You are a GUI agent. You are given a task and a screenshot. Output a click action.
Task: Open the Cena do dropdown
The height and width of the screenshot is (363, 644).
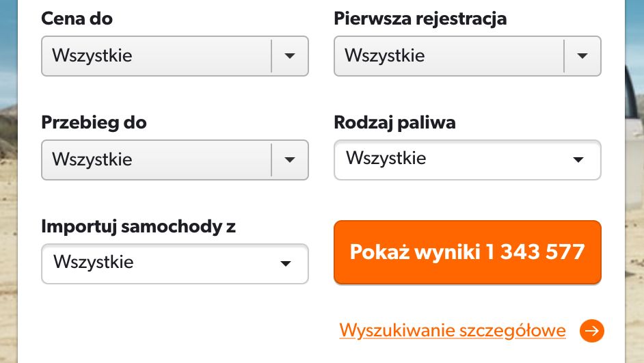pyautogui.click(x=157, y=56)
